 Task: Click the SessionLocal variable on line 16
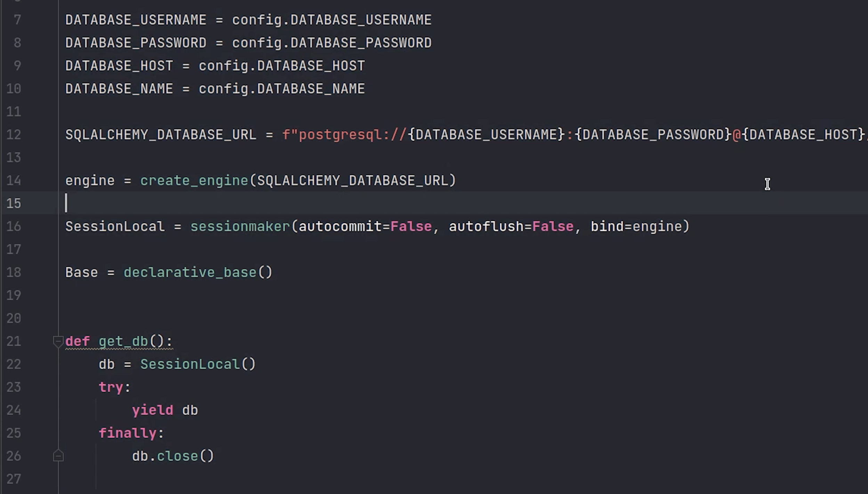[x=115, y=226]
